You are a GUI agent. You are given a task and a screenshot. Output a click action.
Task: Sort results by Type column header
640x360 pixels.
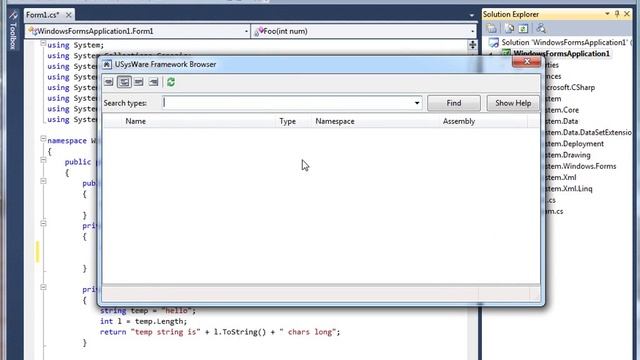point(293,121)
